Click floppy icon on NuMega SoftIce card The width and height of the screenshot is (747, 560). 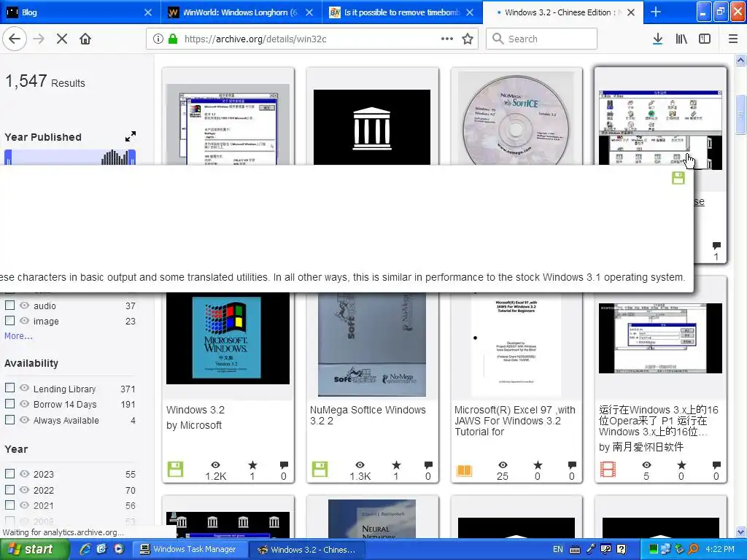(320, 470)
